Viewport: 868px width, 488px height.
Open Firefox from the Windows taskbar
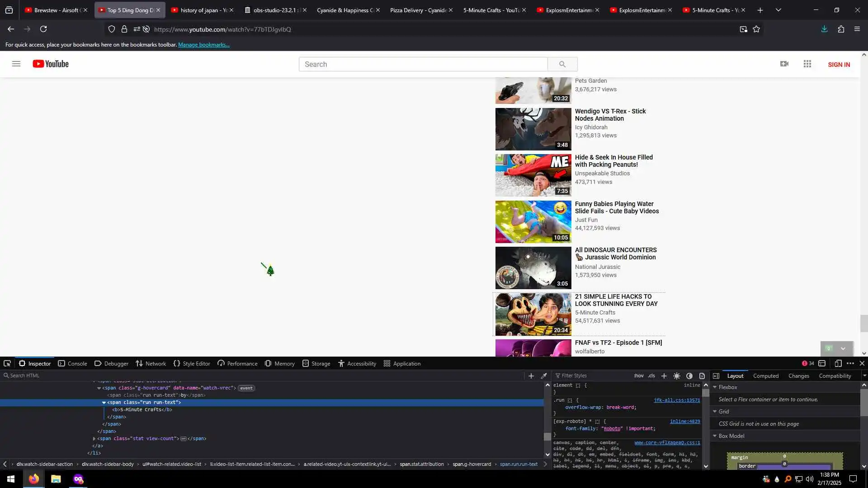tap(34, 479)
